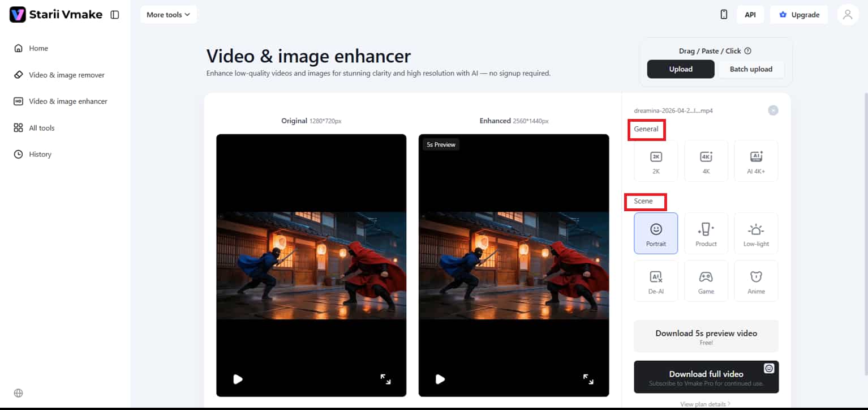The height and width of the screenshot is (410, 868).
Task: Click the mobile phone icon
Action: click(724, 15)
